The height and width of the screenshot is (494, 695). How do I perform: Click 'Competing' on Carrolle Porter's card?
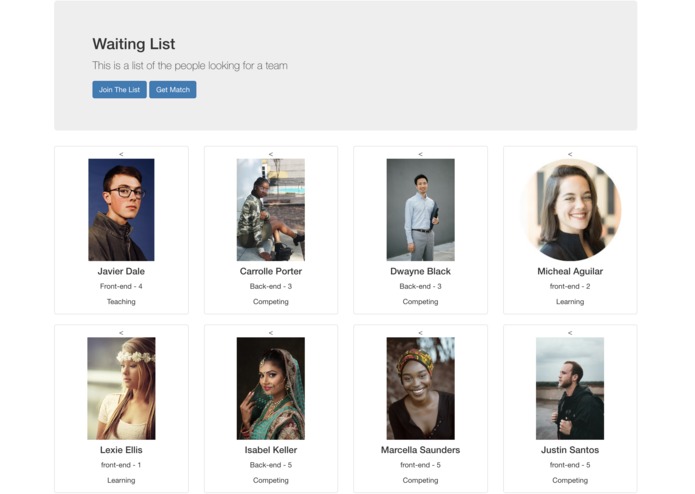271,302
